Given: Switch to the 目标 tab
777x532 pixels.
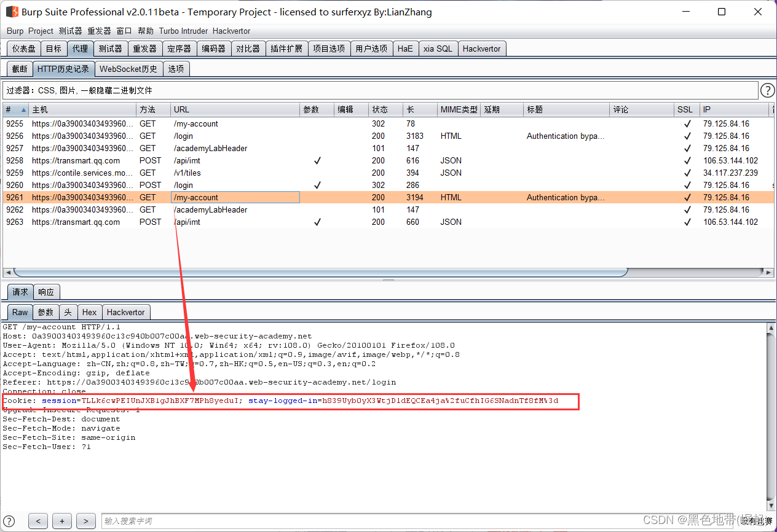Looking at the screenshot, I should [53, 49].
